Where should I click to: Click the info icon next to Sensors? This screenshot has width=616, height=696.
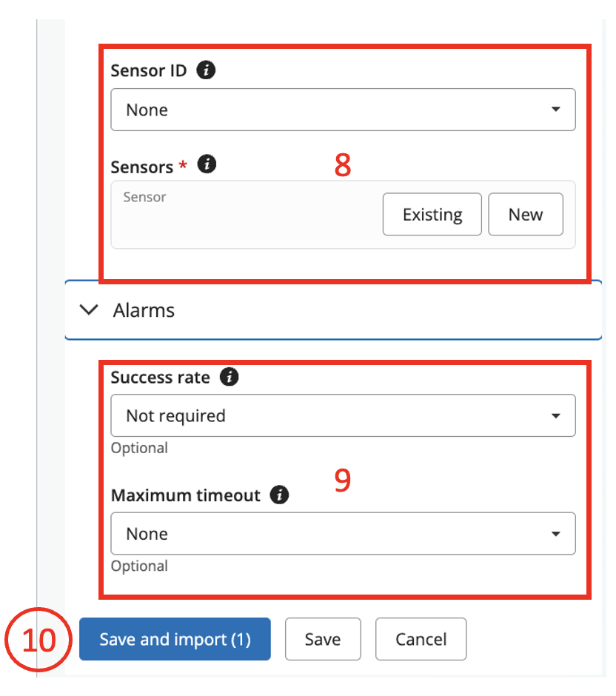coord(207,164)
